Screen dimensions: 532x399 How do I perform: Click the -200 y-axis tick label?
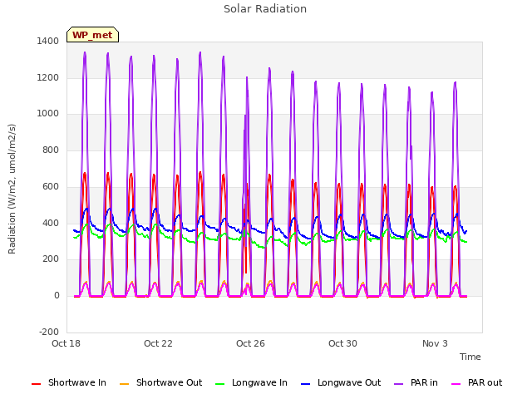click(x=49, y=332)
